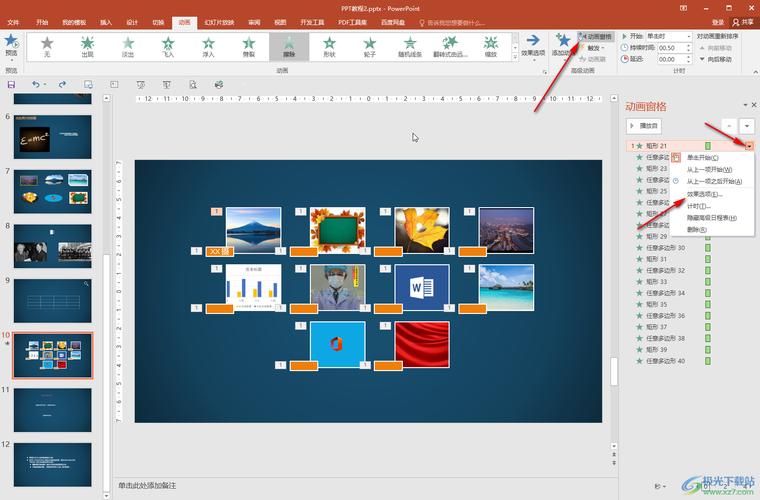The width and height of the screenshot is (760, 500).
Task: Open the Trigger (触发) dropdown
Action: 594,48
